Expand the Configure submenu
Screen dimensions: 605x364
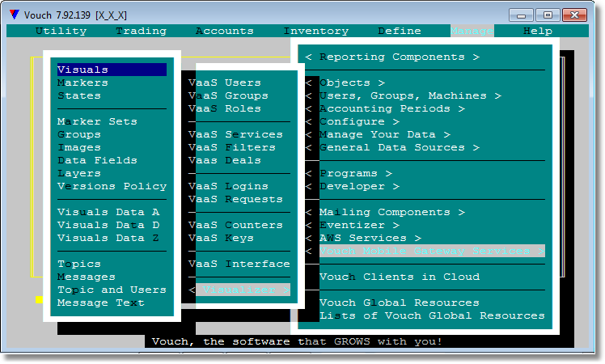(353, 121)
